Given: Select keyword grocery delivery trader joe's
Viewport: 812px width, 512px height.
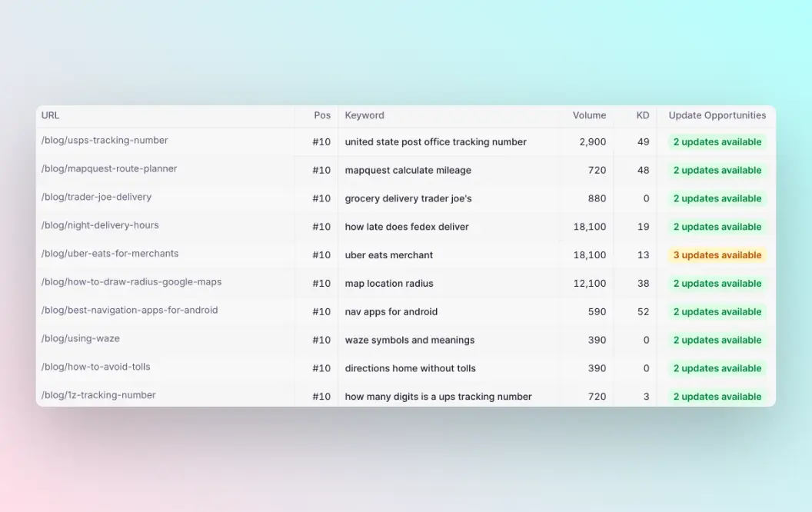Looking at the screenshot, I should coord(408,198).
